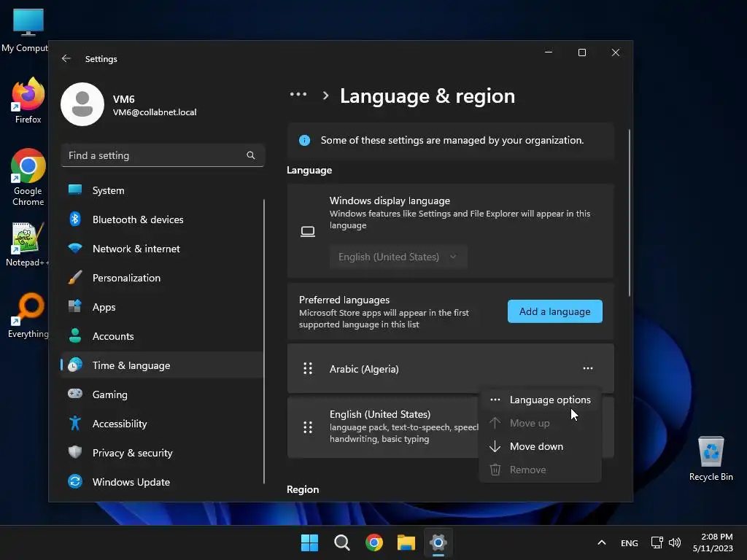Click the breadcrumb ellipsis before Language & region

coord(298,95)
